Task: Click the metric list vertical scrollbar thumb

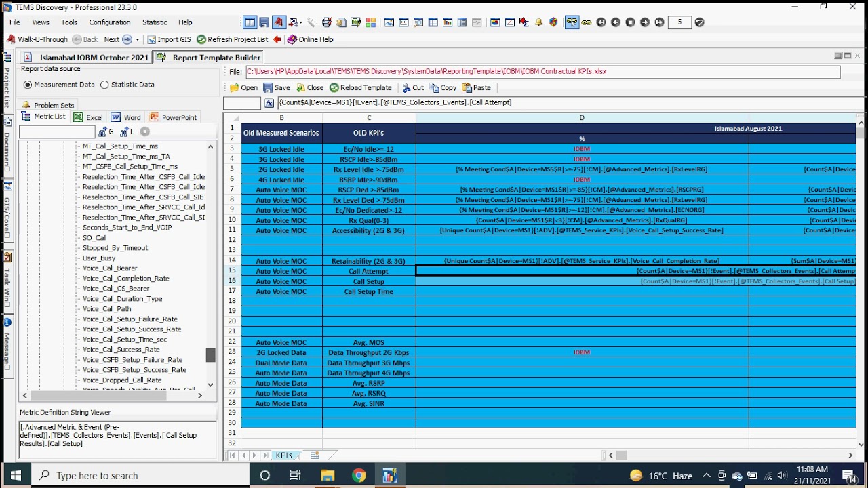Action: 210,355
